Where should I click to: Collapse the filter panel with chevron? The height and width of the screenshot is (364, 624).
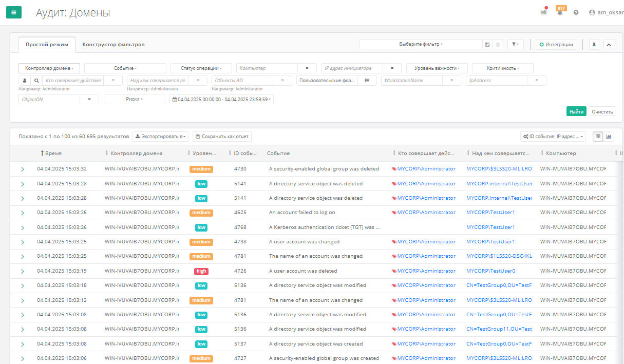click(609, 45)
